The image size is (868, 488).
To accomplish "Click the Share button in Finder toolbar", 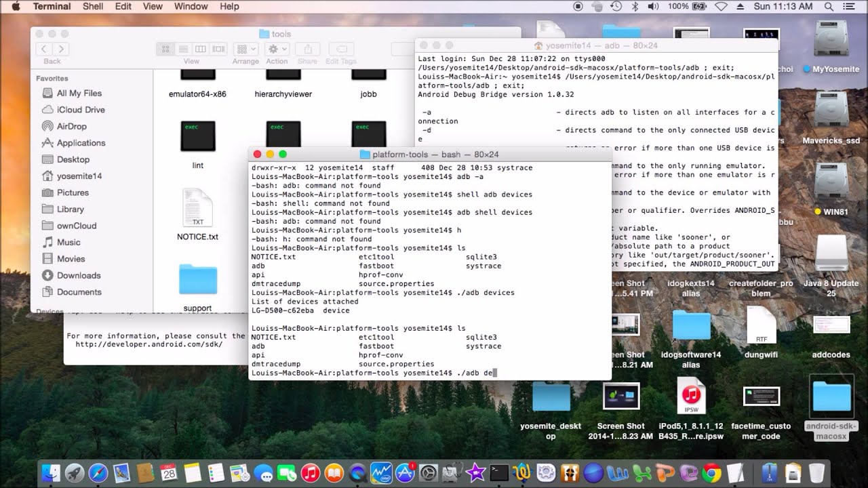I will pos(307,49).
